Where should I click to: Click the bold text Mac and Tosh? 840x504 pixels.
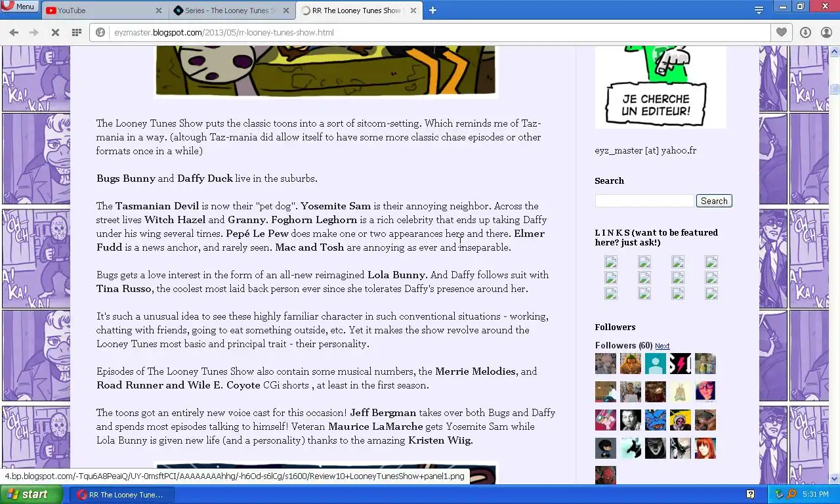tap(309, 247)
